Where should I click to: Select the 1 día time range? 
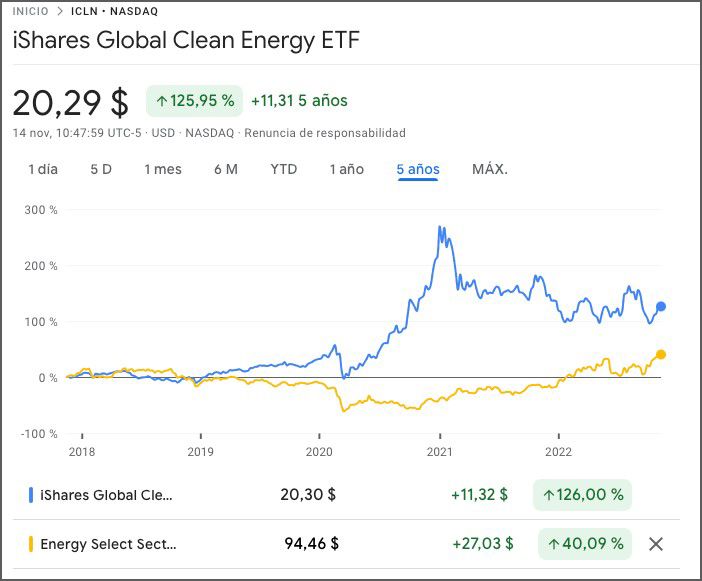click(x=43, y=169)
